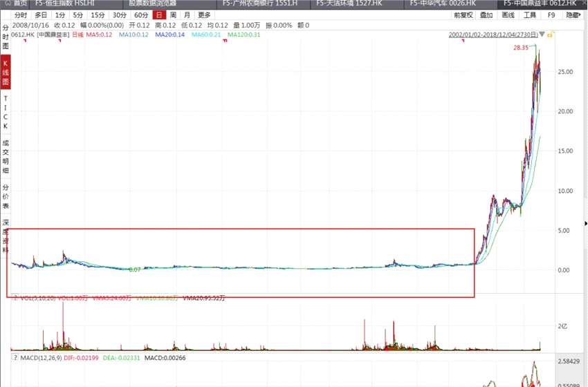Viewport: 588px width, 387px height.
Task: Switch to the F5-中华汽车 0026.HK tab
Action: pos(451,3)
